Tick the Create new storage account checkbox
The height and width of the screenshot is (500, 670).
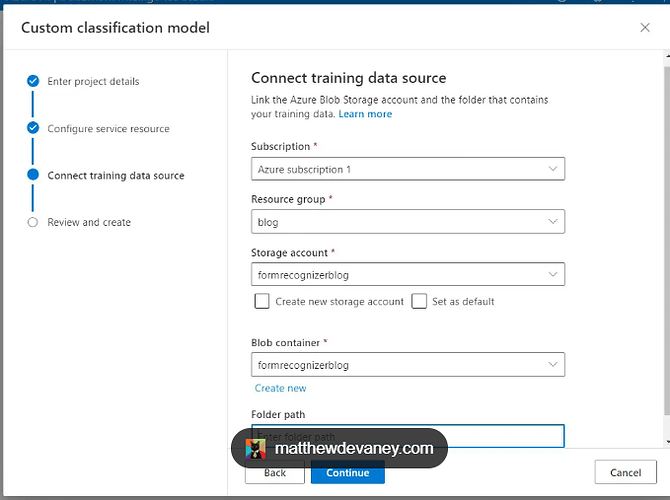click(262, 301)
